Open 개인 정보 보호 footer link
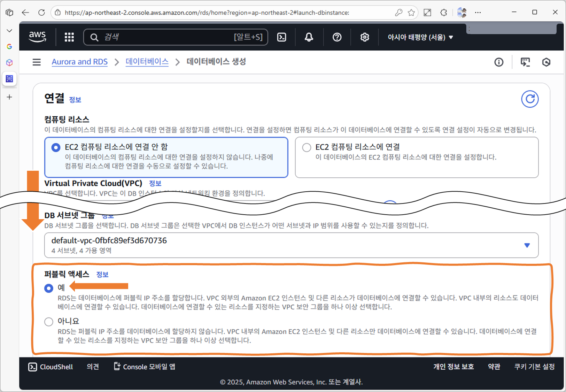The width and height of the screenshot is (566, 392). 453,367
